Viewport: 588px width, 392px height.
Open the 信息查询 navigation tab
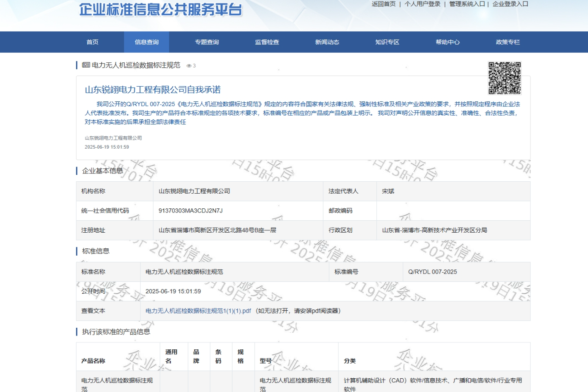pyautogui.click(x=147, y=42)
